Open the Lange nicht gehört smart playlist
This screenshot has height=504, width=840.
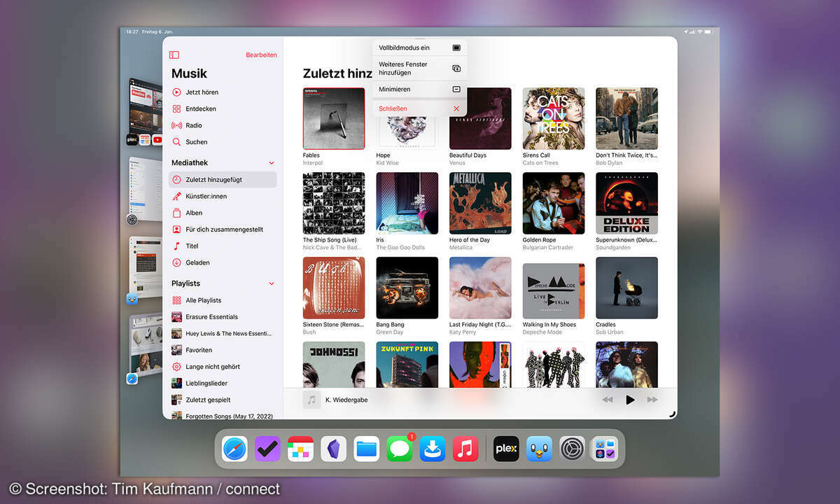click(x=223, y=367)
